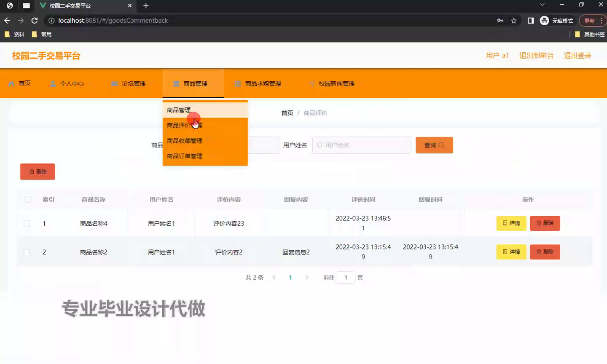Click the 校园二手交易平台 site title
The height and width of the screenshot is (364, 607).
point(46,56)
